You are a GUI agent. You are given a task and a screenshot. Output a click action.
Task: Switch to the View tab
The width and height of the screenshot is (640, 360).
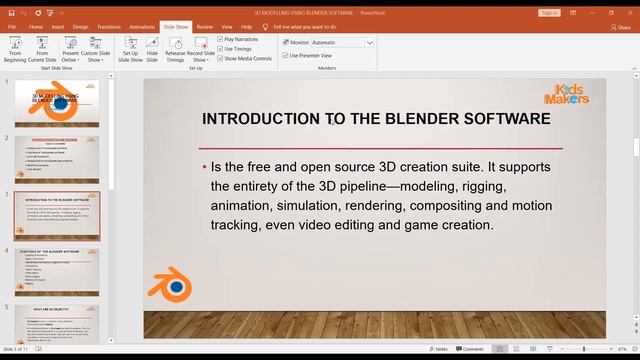(227, 27)
